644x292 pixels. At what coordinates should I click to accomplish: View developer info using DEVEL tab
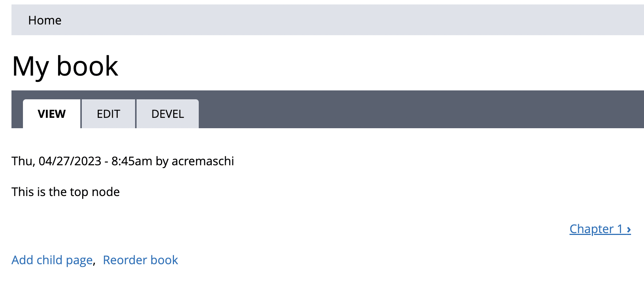[167, 114]
